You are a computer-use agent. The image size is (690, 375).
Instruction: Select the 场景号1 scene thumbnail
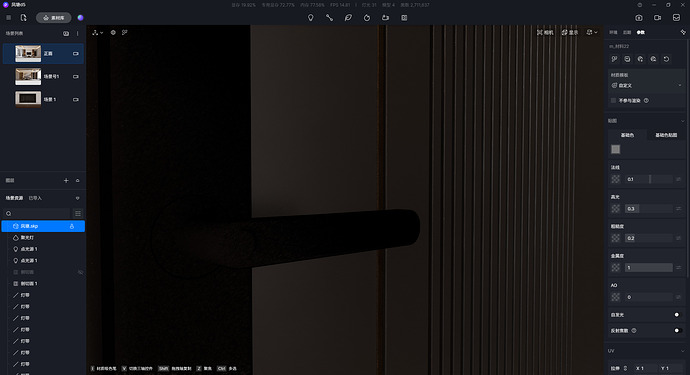(x=28, y=76)
